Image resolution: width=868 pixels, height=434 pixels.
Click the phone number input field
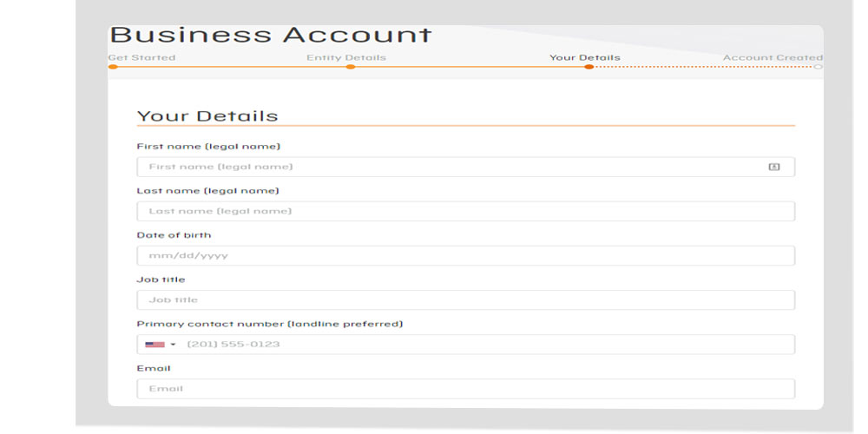tap(486, 345)
